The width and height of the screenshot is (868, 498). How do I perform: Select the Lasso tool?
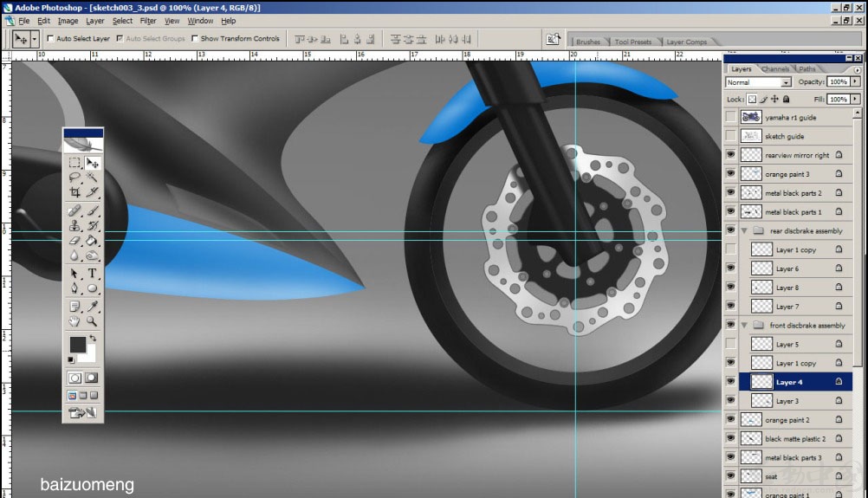pos(74,177)
